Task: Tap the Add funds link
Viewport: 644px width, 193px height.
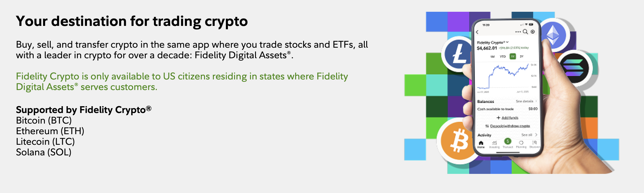Action: pyautogui.click(x=510, y=118)
